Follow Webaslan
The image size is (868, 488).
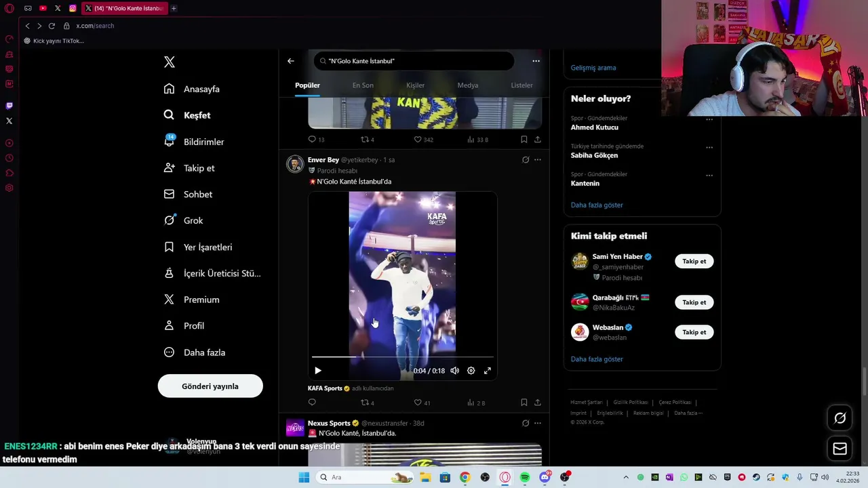click(x=694, y=332)
